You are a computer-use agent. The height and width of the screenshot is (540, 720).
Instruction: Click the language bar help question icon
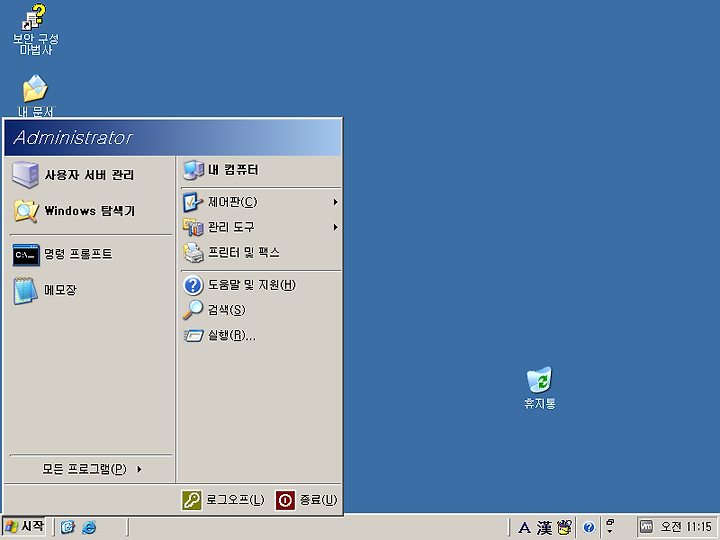(589, 528)
